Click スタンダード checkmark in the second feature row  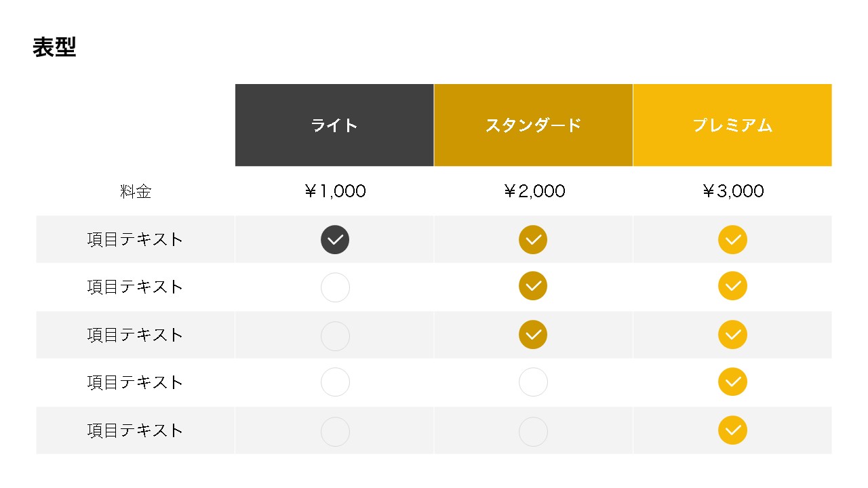(533, 287)
